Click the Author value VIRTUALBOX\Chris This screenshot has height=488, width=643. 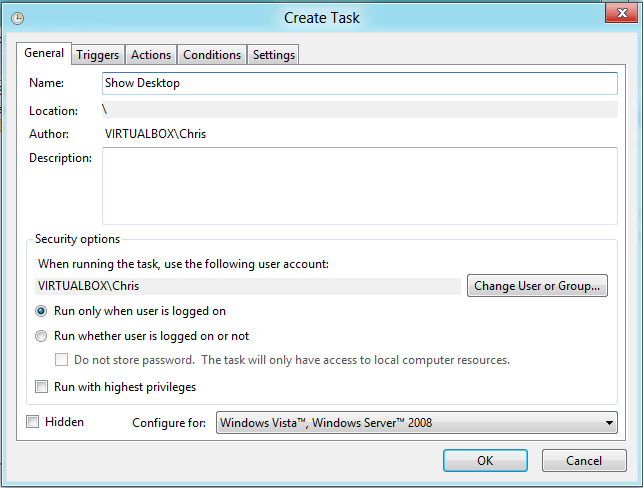click(155, 134)
